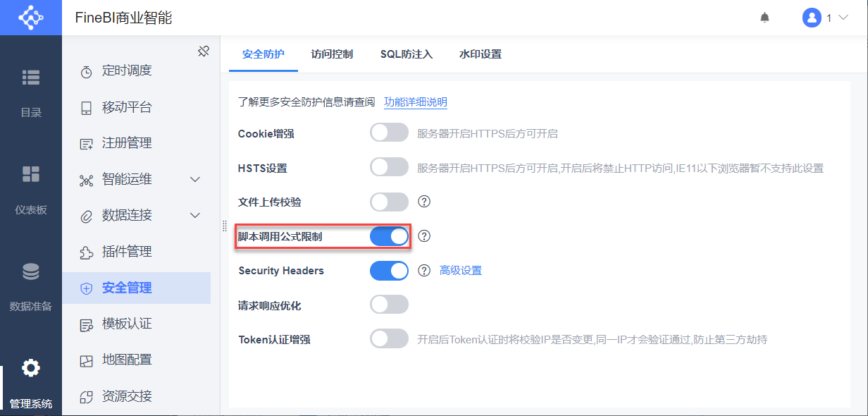Enable the 文件上传校验 toggle
868x416 pixels.
(389, 202)
